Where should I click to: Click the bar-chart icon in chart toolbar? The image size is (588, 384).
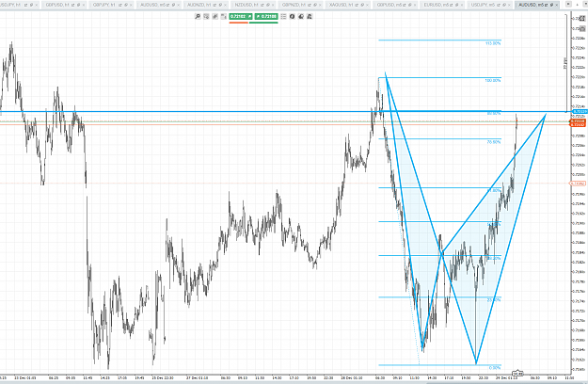[x=215, y=17]
